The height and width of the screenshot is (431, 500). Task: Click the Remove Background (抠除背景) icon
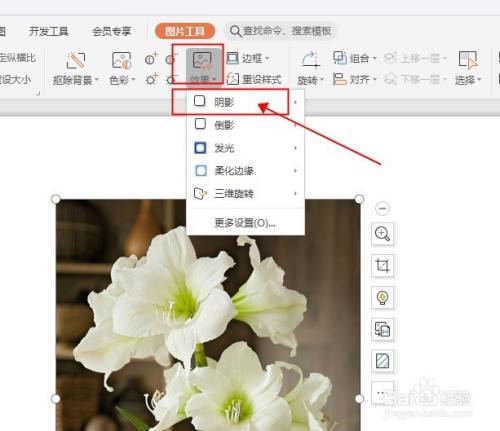click(76, 60)
